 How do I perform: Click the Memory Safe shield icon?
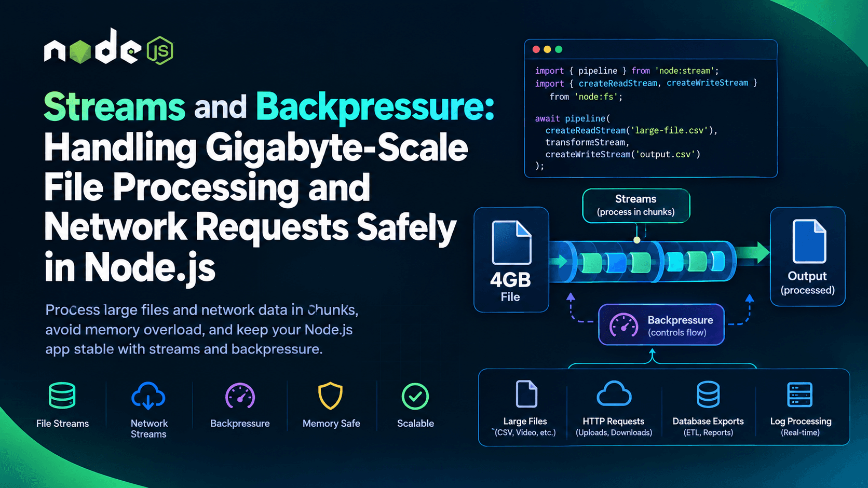(x=331, y=396)
